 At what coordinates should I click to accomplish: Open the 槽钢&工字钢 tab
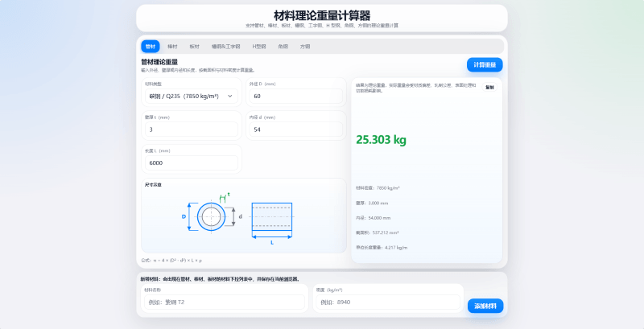click(x=225, y=47)
